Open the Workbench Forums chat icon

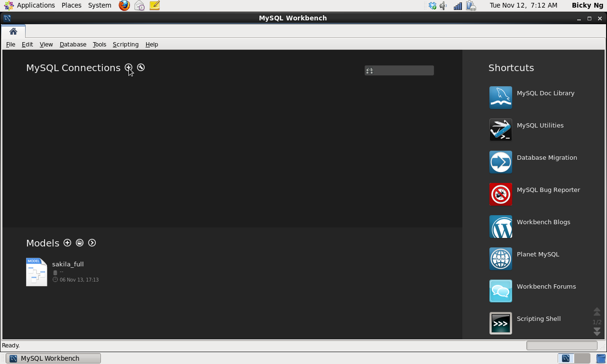[501, 291]
